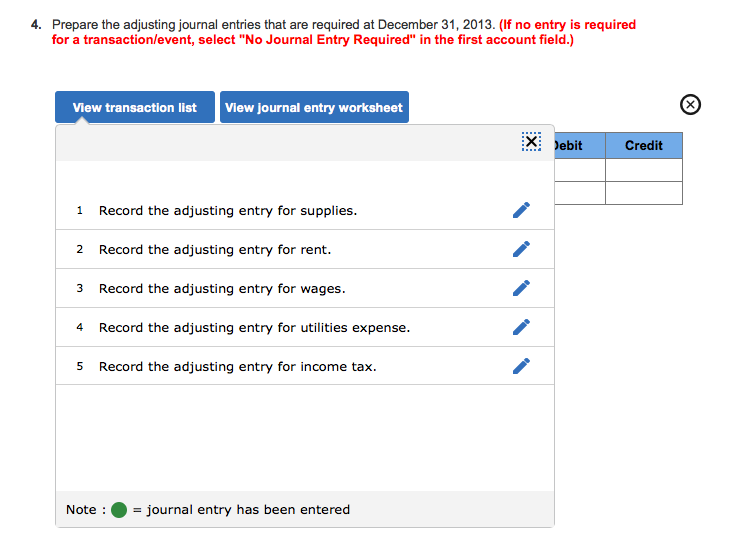Select transaction 4 for utilities expense
The width and height of the screenshot is (746, 551).
click(x=304, y=327)
